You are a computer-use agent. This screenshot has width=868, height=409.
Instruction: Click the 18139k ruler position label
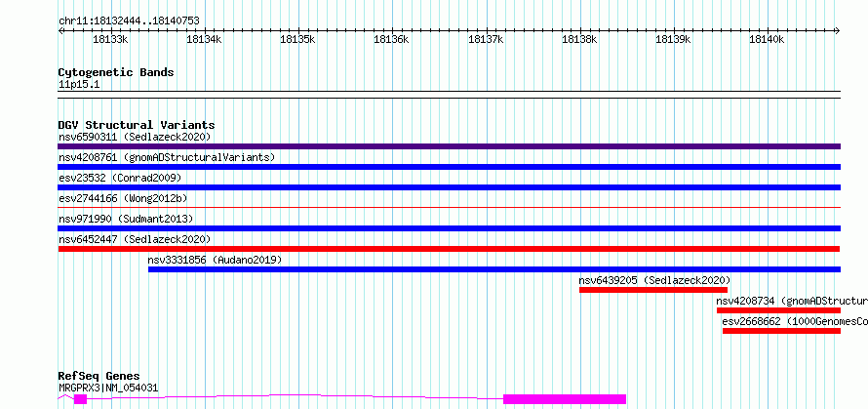(x=674, y=39)
